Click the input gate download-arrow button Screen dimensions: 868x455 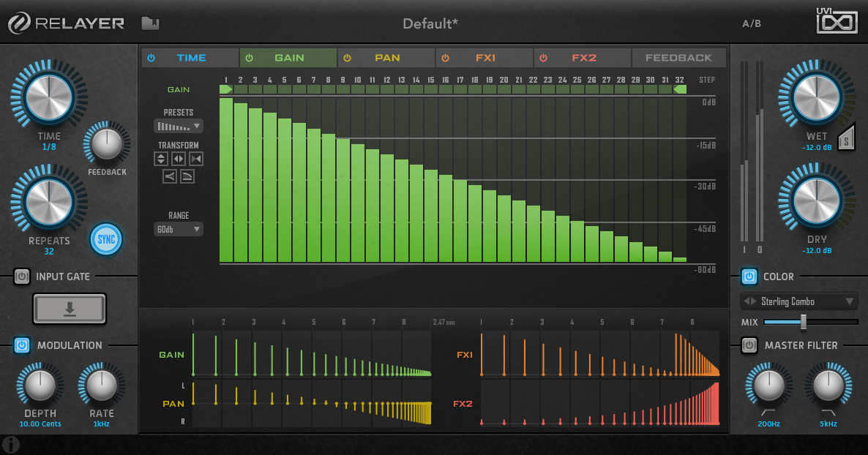tap(70, 308)
